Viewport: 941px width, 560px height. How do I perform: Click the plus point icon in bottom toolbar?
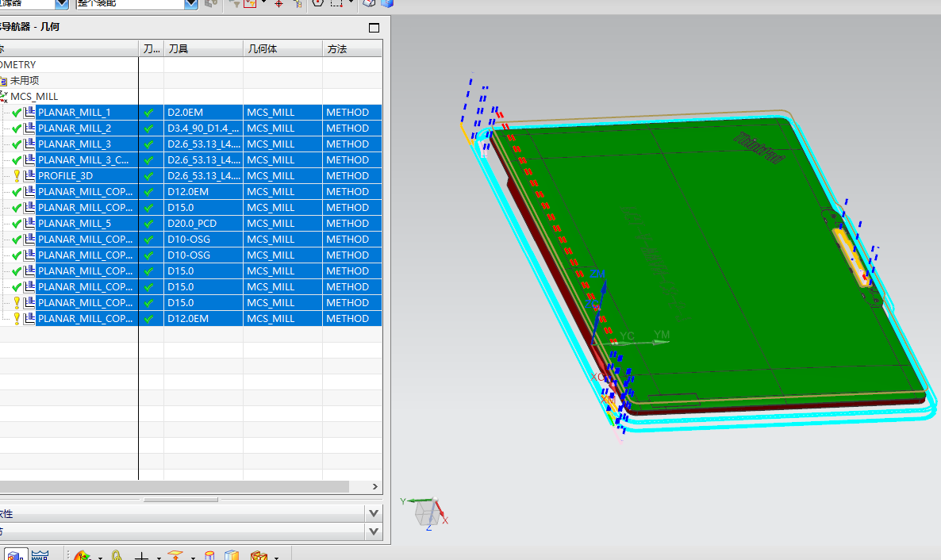click(x=142, y=556)
